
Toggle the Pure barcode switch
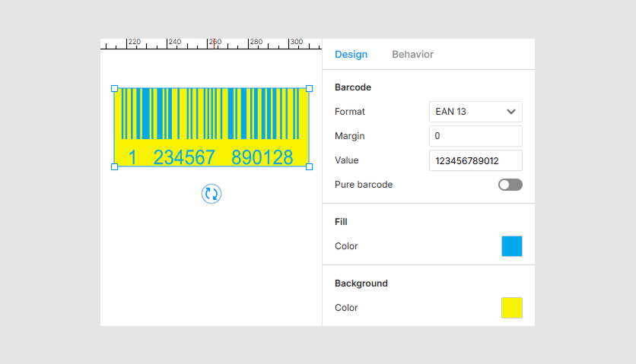tap(510, 185)
